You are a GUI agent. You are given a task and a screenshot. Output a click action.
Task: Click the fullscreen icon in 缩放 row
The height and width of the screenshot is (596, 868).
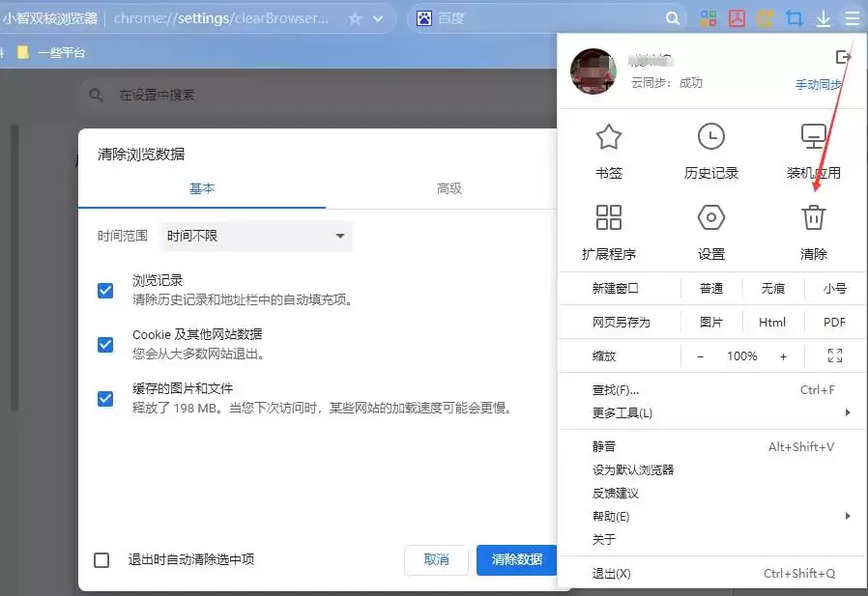point(835,355)
